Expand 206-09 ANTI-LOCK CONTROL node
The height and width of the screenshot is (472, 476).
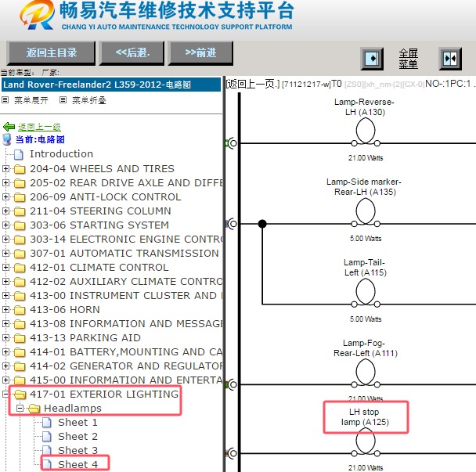pos(5,196)
